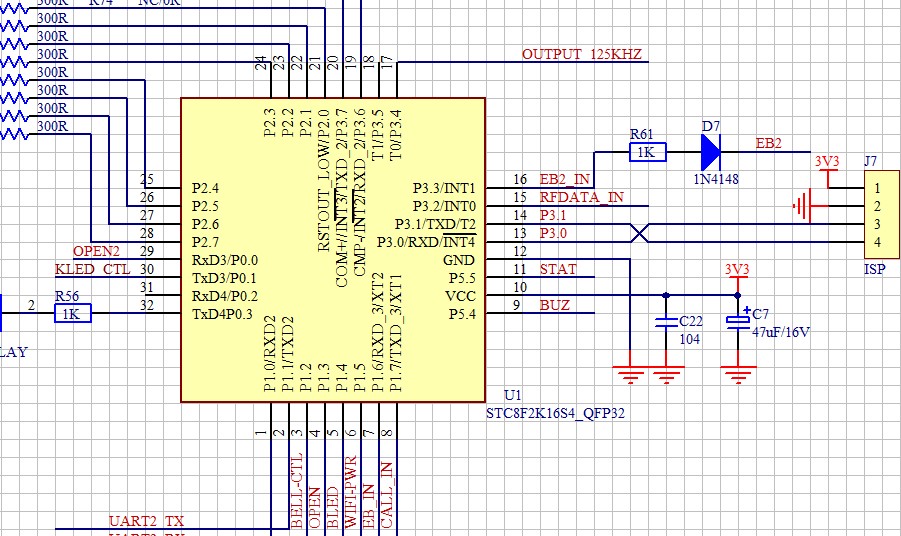901x536 pixels.
Task: Click pin label TxD3/P0.1
Action: click(224, 278)
